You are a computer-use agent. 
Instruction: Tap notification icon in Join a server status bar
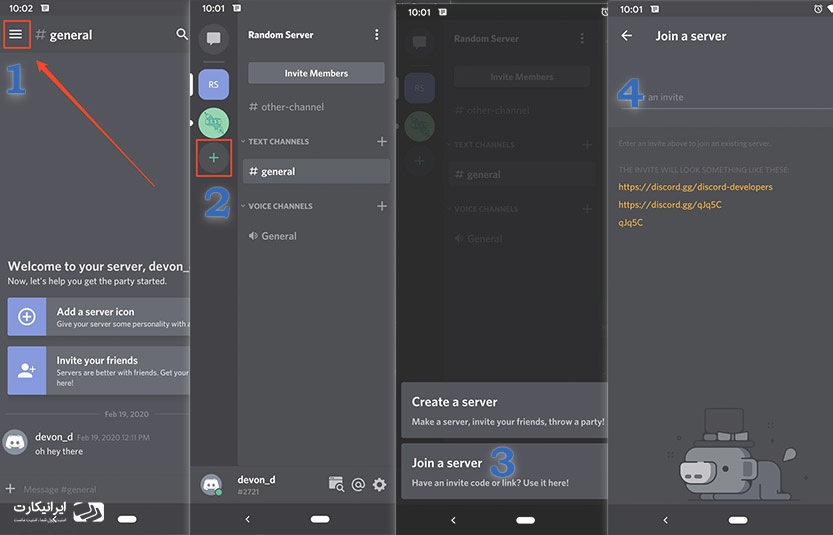(655, 9)
